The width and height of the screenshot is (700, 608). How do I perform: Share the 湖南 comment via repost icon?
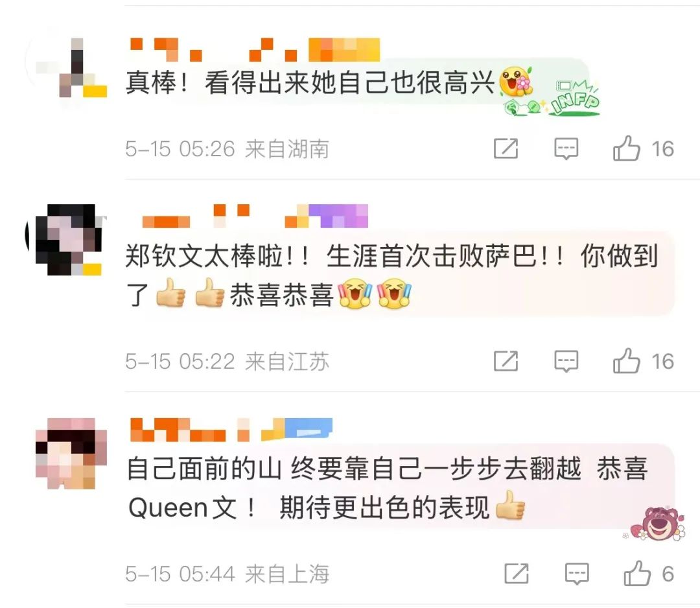tap(506, 148)
